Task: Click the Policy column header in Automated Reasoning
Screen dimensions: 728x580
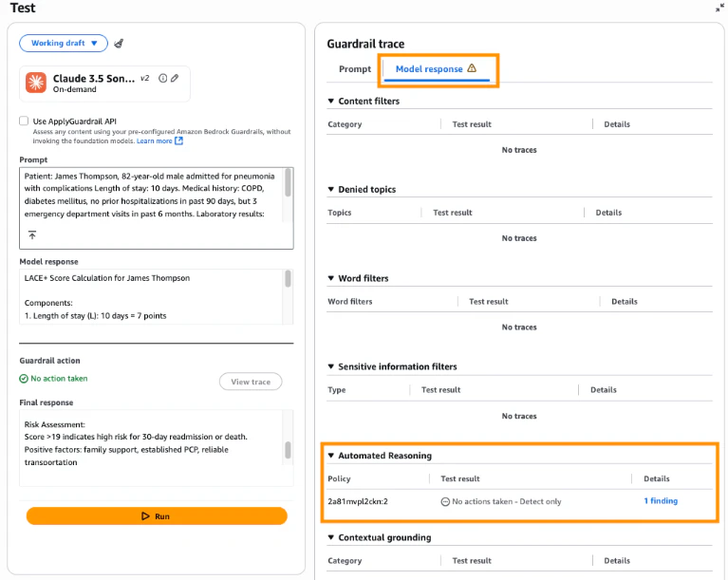Action: click(339, 478)
